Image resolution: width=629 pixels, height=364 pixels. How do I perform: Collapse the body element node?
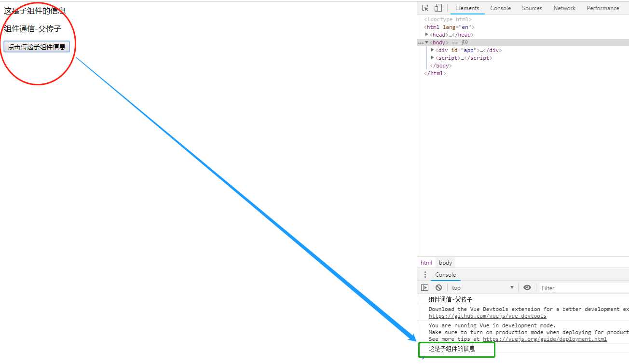[x=426, y=42]
